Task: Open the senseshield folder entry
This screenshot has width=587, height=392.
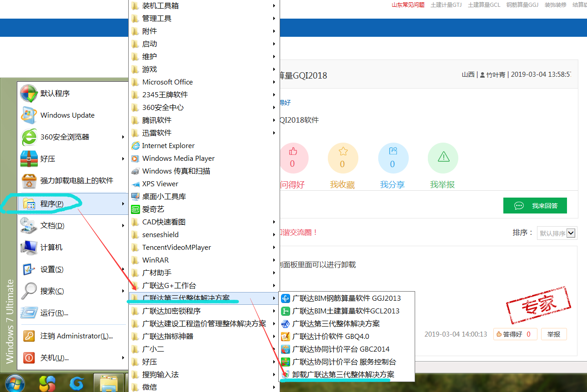Action: (204, 235)
